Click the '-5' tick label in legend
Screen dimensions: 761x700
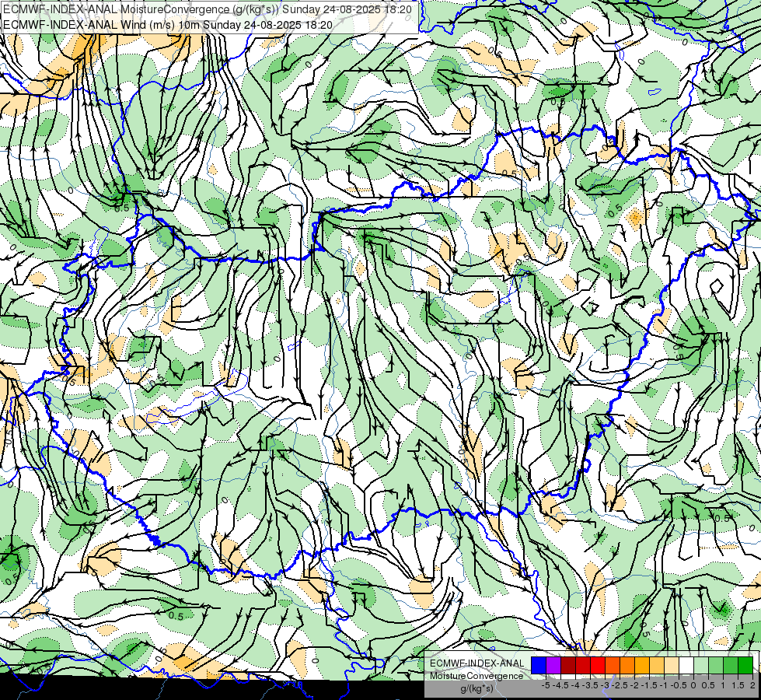click(546, 685)
